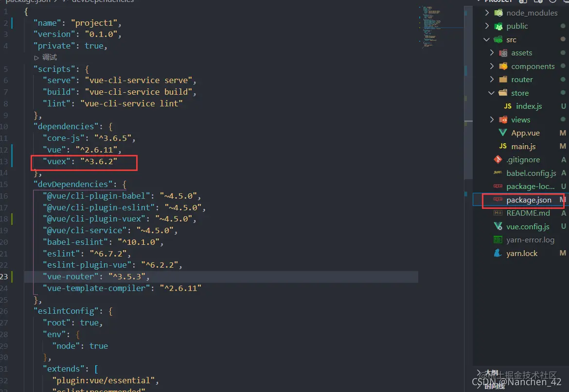This screenshot has width=569, height=392.
Task: Click the editor minimap preview
Action: (x=431, y=27)
